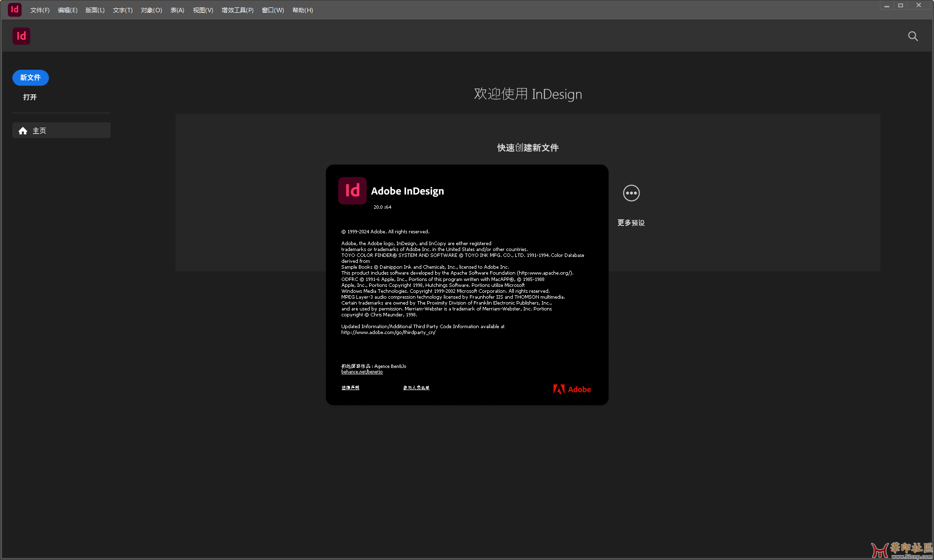Viewport: 934px width, 560px height.
Task: Click the 欢迎使用 InDesign heading
Action: click(528, 94)
